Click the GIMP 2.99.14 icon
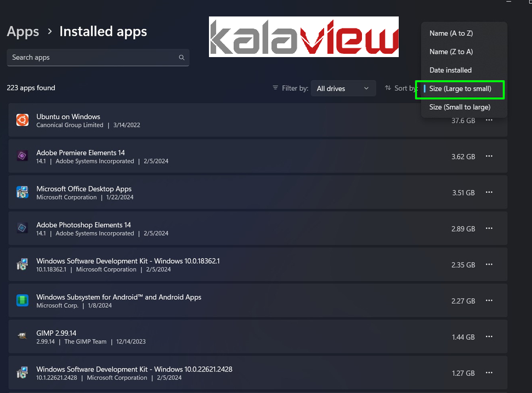Image resolution: width=532 pixels, height=393 pixels. [22, 336]
